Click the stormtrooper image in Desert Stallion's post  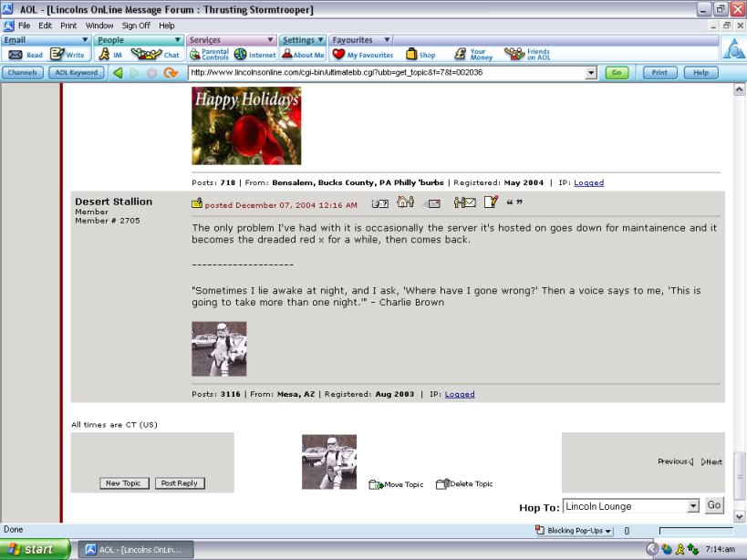219,349
